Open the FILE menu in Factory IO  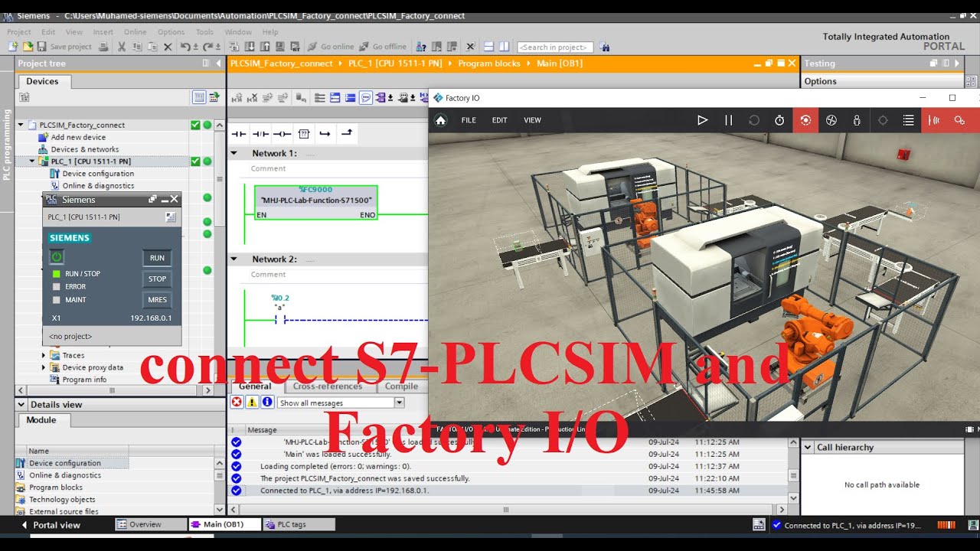click(469, 120)
